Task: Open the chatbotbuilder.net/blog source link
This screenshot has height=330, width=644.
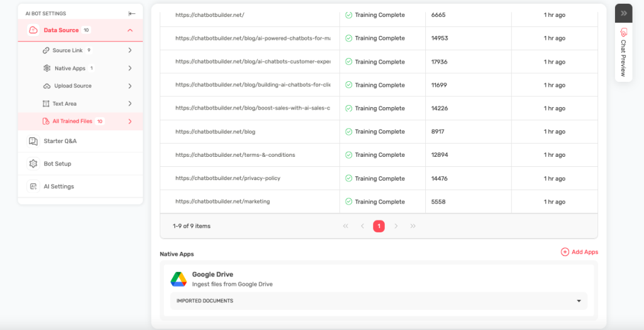Action: point(215,132)
